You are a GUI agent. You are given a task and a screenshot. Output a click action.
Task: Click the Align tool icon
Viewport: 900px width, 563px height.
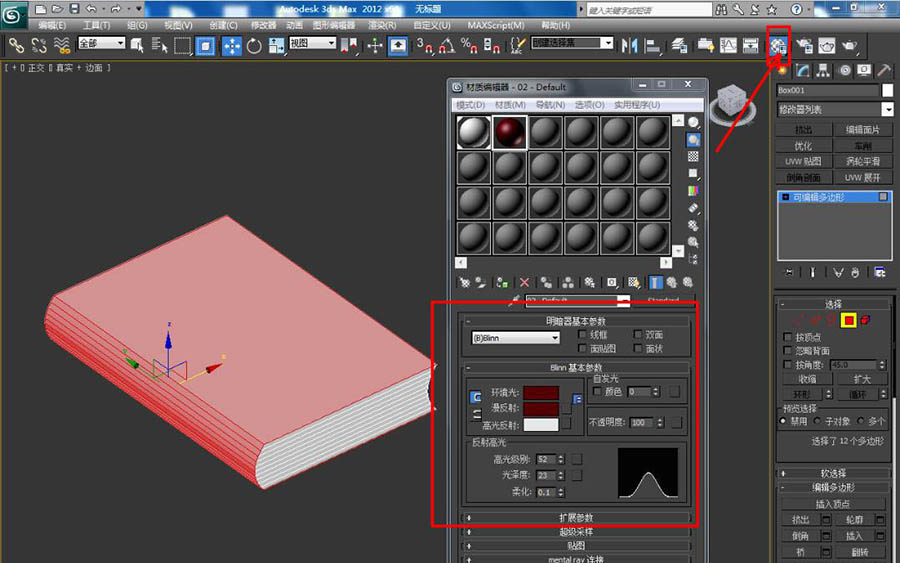point(653,45)
